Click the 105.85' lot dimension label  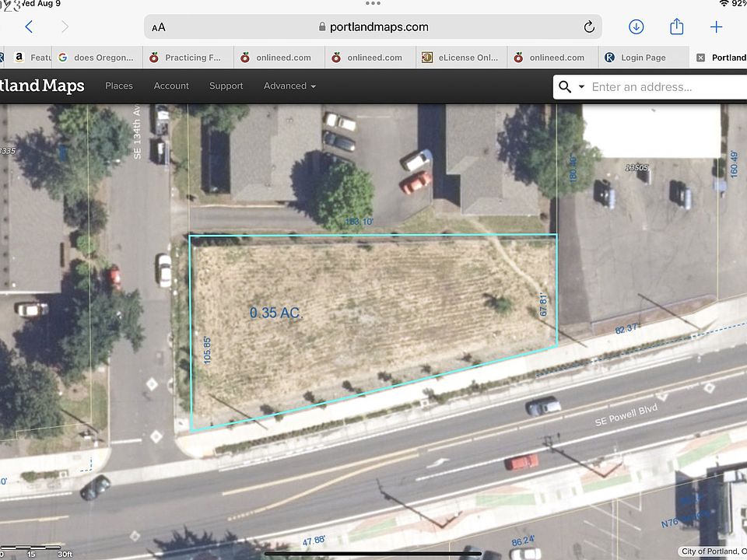207,351
